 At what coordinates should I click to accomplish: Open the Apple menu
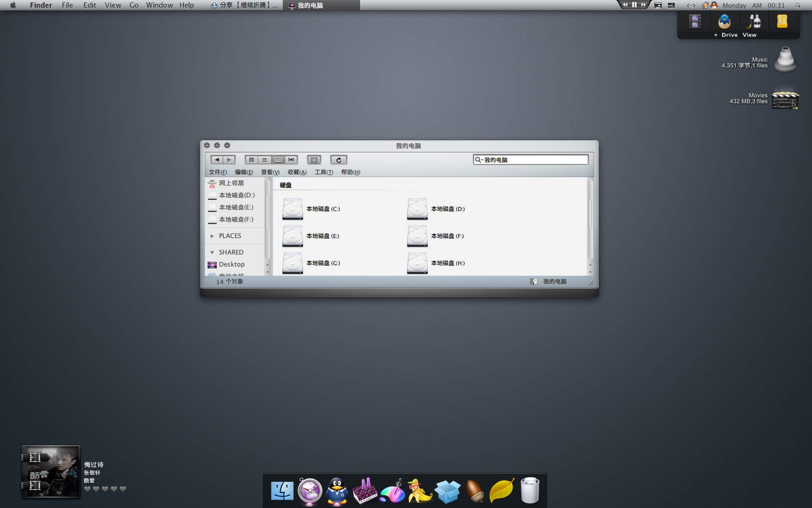point(13,5)
